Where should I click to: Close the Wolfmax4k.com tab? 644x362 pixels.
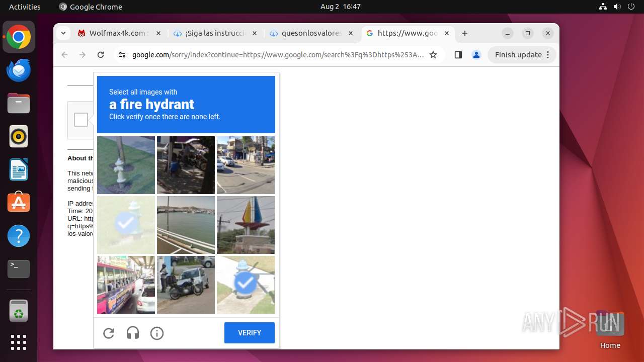point(158,33)
